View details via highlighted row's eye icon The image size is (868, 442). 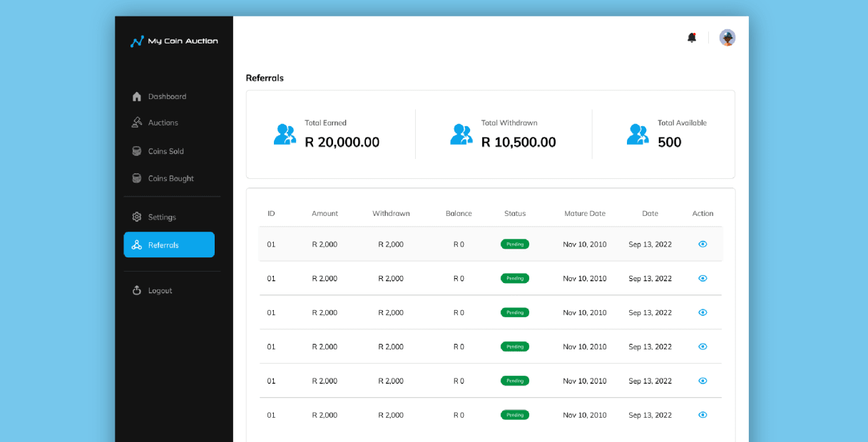(x=703, y=244)
